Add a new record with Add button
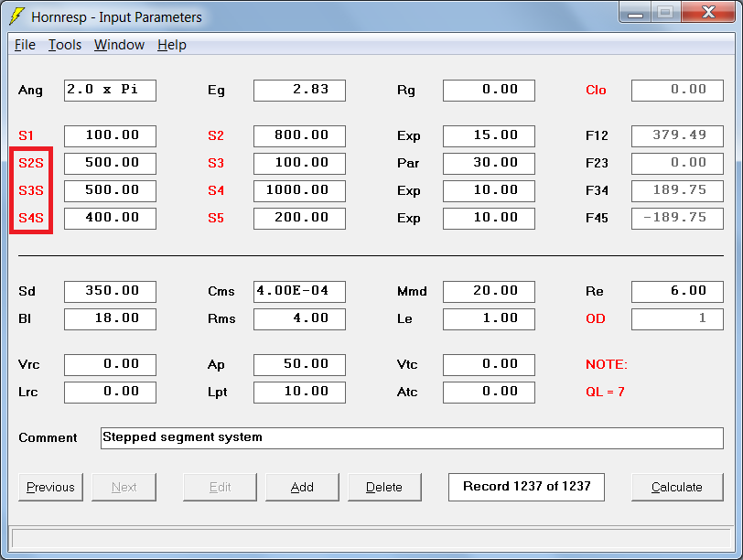This screenshot has width=743, height=560. (x=302, y=487)
